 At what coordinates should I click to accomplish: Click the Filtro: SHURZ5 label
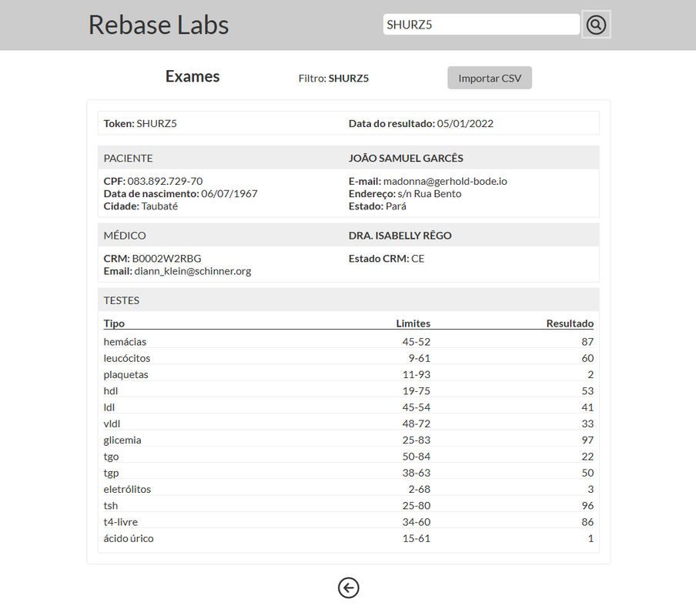[334, 79]
